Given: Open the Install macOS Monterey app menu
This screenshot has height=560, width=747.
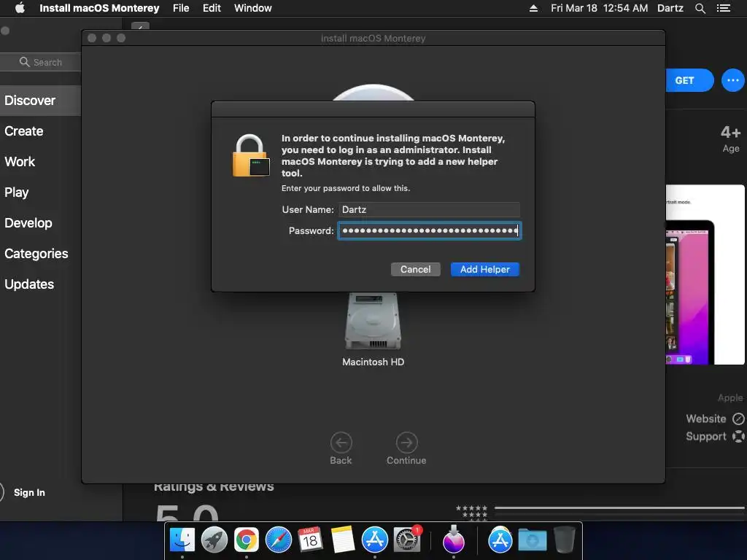Looking at the screenshot, I should [x=99, y=8].
